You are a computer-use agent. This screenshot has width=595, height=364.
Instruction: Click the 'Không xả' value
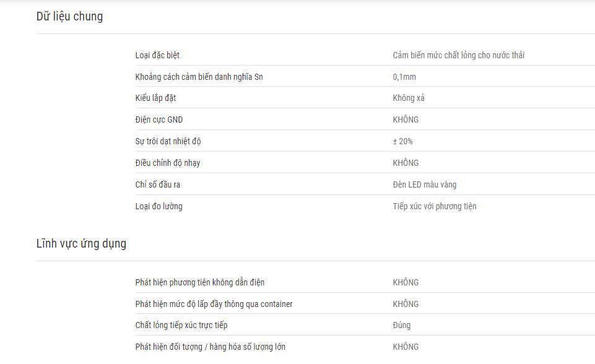[409, 98]
